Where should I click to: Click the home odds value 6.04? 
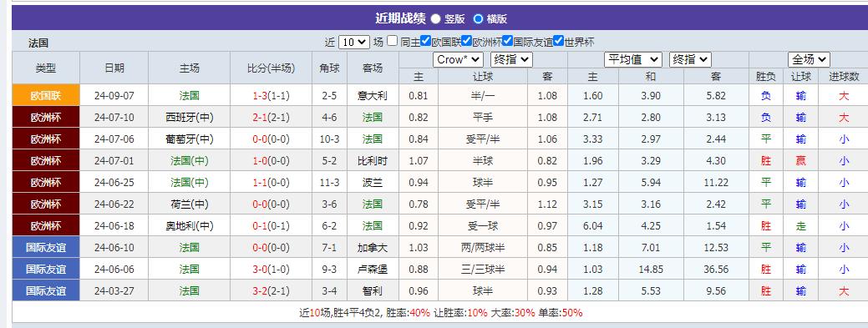(x=593, y=225)
